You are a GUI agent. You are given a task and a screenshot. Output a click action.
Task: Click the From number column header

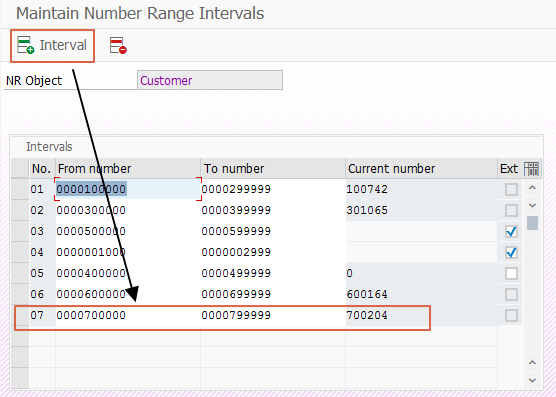click(x=128, y=168)
